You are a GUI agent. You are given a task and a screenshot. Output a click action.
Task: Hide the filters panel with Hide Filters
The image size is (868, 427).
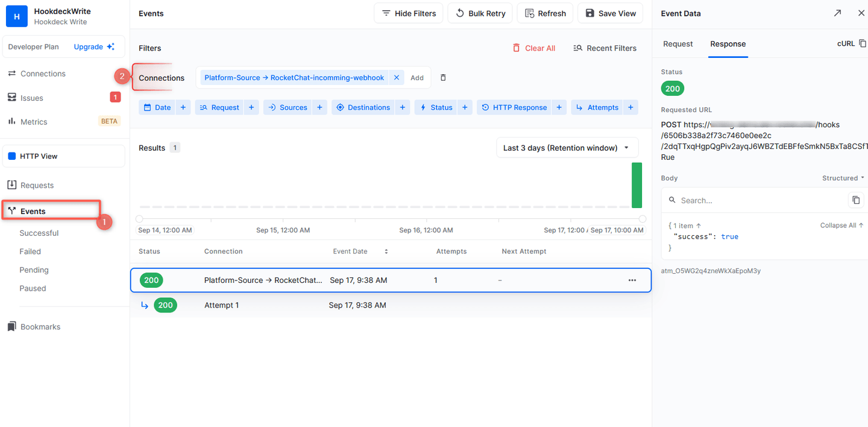coord(408,13)
